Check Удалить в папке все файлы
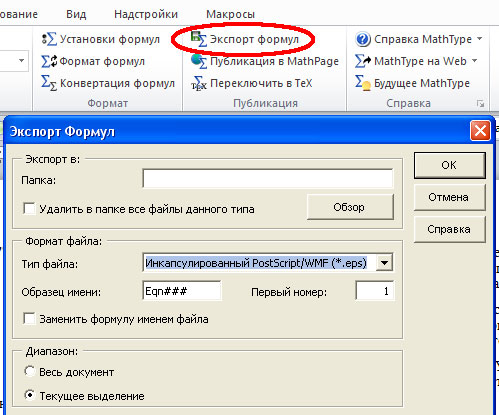This screenshot has width=499, height=415. coord(29,209)
